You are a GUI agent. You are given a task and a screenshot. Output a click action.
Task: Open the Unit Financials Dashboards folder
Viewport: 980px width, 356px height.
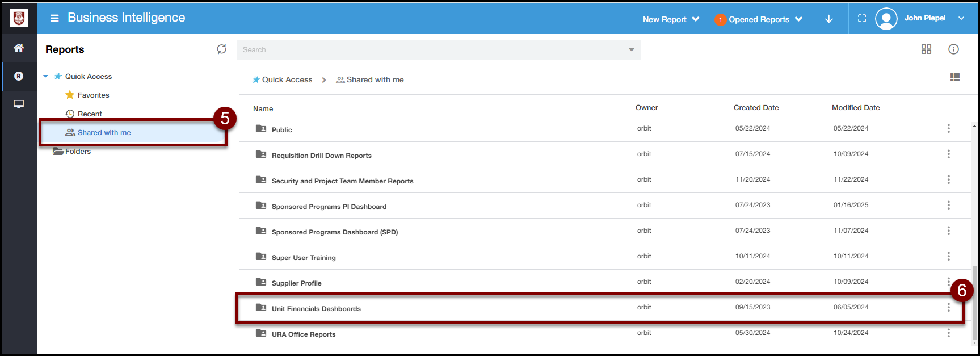316,309
